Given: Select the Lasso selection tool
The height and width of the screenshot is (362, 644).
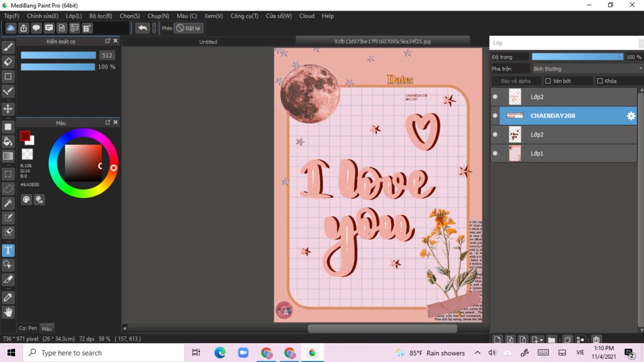Looking at the screenshot, I should click(x=8, y=189).
